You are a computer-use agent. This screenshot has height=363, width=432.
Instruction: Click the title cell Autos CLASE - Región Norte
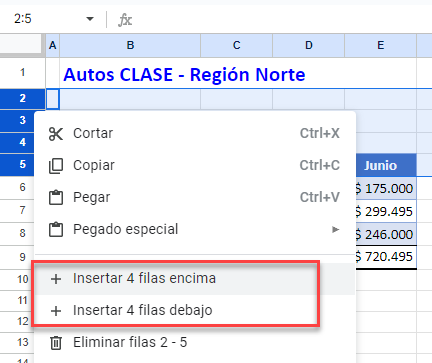tap(184, 74)
